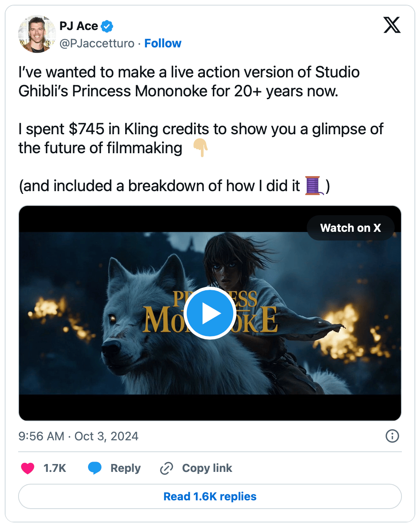Viewport: 420px width, 526px height.
Task: Follow the PJ Ace account
Action: pos(163,43)
